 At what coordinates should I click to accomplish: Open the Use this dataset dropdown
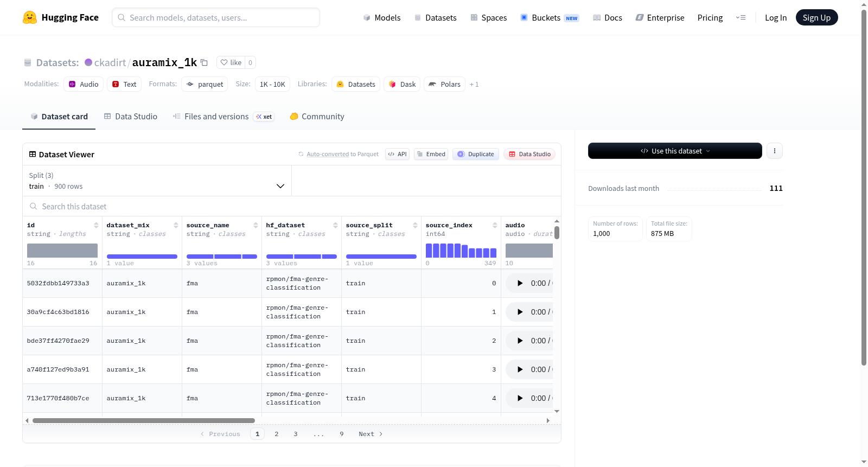[x=675, y=151]
